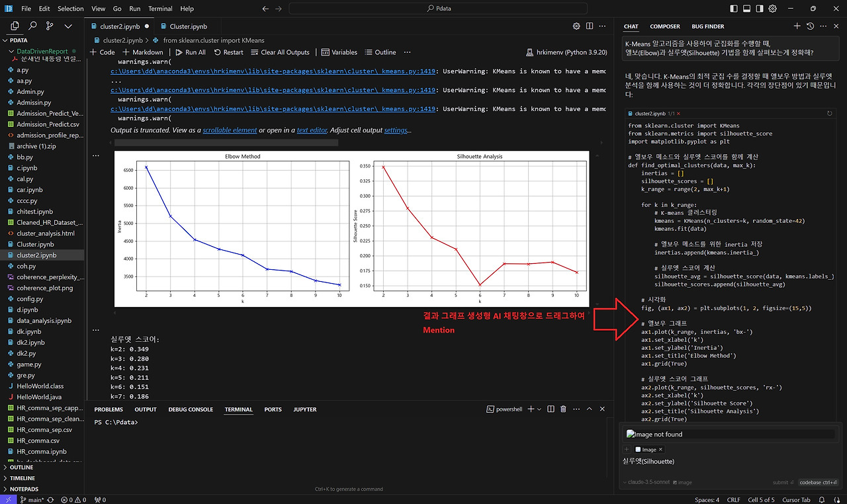Split the terminal pane
847x504 pixels.
pos(551,409)
